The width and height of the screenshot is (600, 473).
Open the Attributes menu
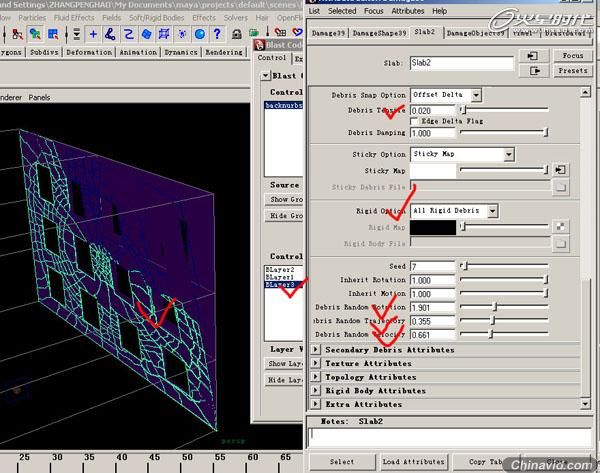tap(407, 11)
